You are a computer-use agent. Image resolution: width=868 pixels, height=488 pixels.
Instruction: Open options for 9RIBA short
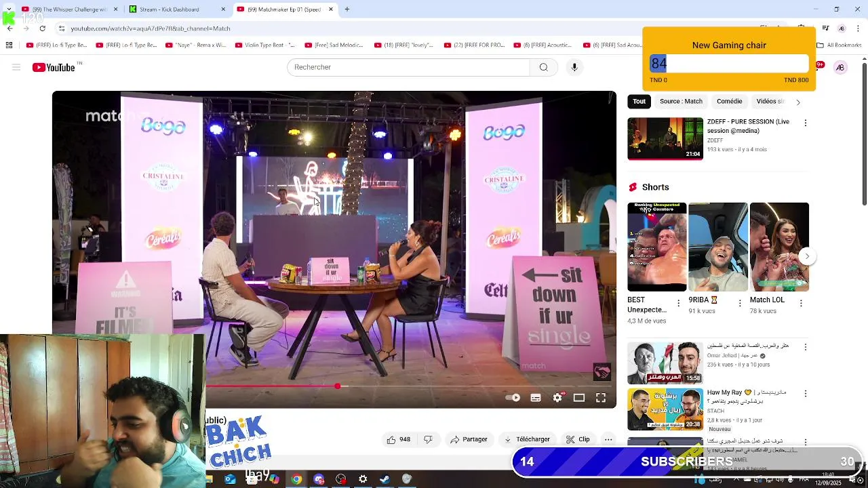[x=740, y=303]
